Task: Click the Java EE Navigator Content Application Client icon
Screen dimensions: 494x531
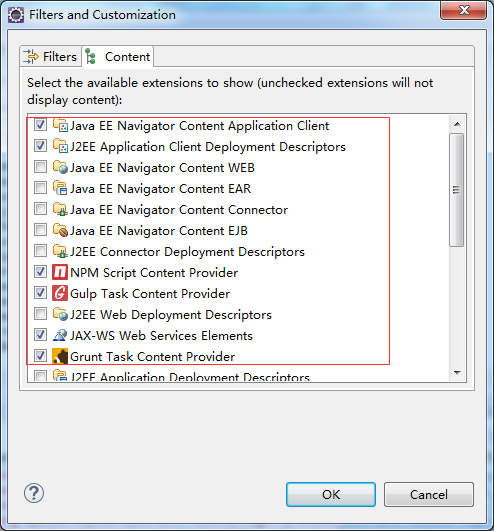Action: [x=60, y=126]
